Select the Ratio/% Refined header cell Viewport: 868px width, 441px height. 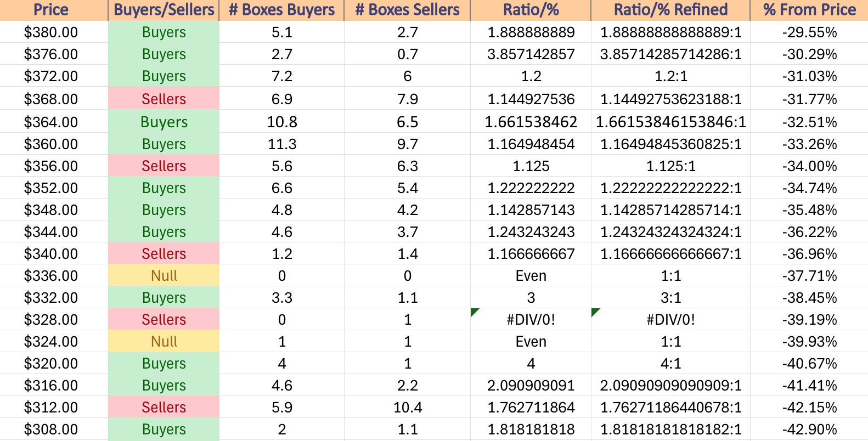(x=670, y=10)
